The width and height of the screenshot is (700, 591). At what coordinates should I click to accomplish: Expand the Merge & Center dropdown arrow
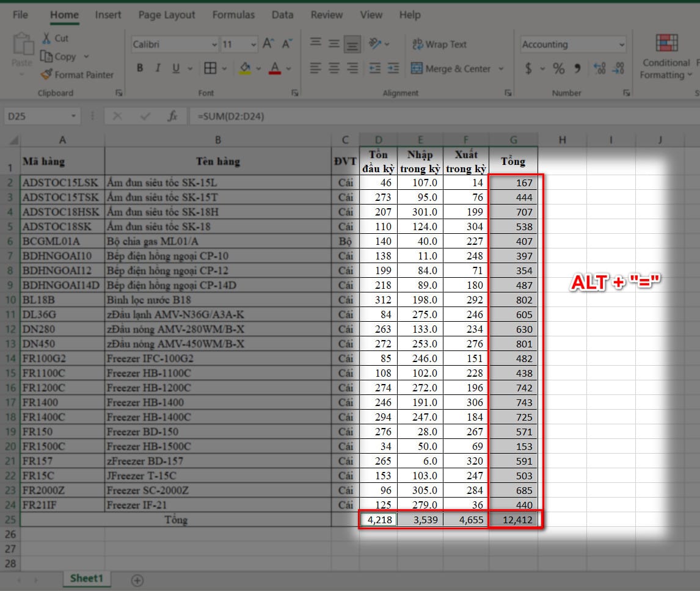(501, 68)
